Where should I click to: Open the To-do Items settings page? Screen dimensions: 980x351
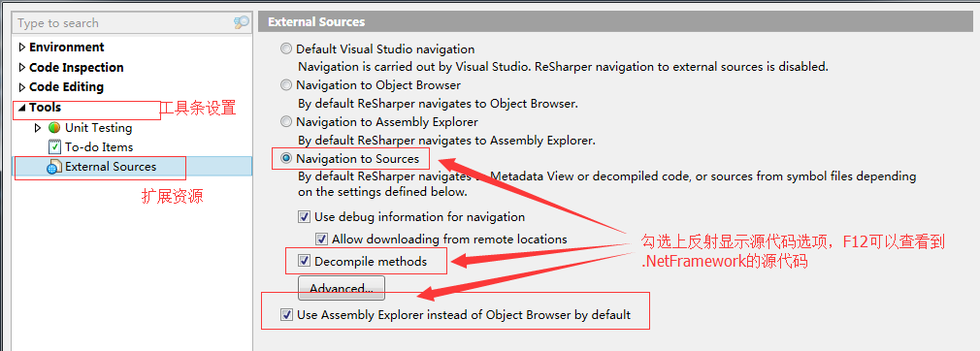99,147
